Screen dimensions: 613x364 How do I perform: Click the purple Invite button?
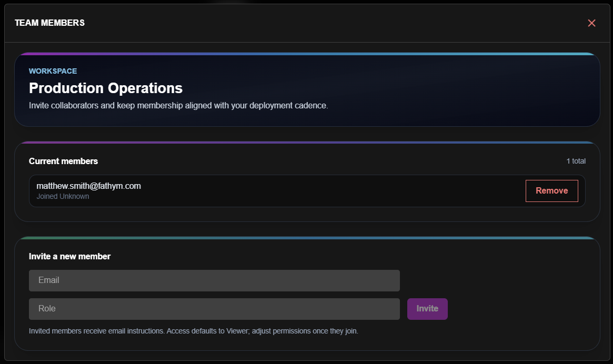[427, 309]
